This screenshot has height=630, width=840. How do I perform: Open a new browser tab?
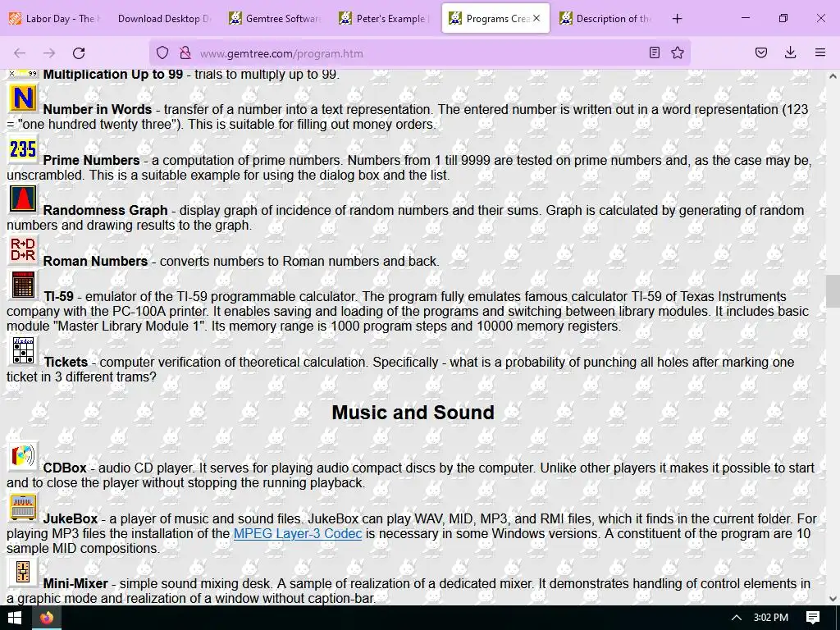click(677, 19)
